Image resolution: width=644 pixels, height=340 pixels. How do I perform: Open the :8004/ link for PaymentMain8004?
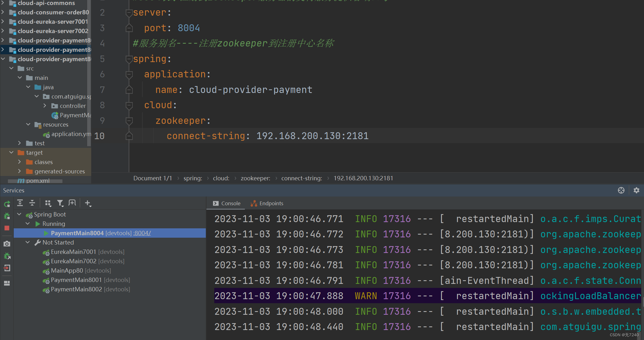[x=142, y=233]
